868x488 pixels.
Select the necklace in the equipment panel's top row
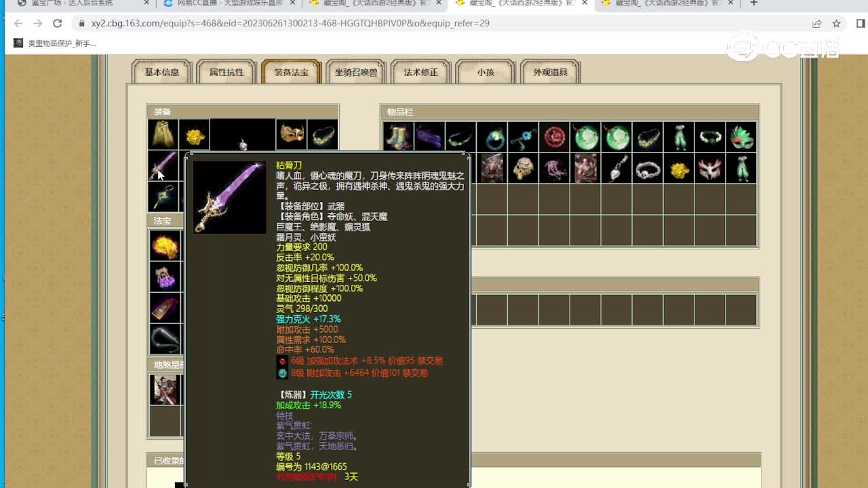pos(323,134)
